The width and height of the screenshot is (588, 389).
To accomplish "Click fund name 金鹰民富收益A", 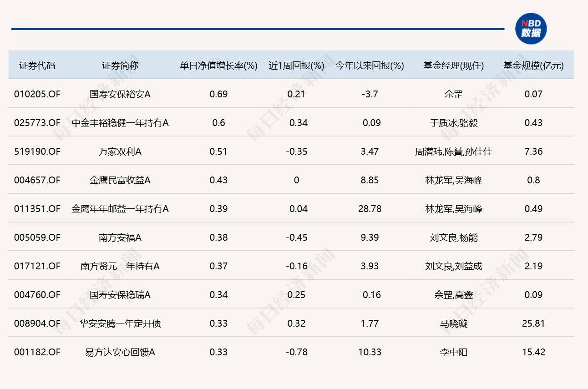I will pos(120,180).
